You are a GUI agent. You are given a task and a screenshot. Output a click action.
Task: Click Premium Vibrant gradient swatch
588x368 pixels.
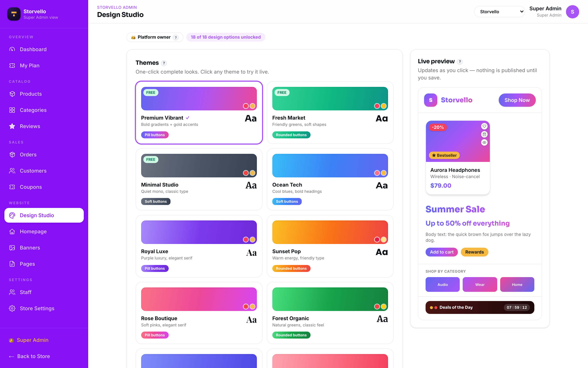(x=199, y=99)
